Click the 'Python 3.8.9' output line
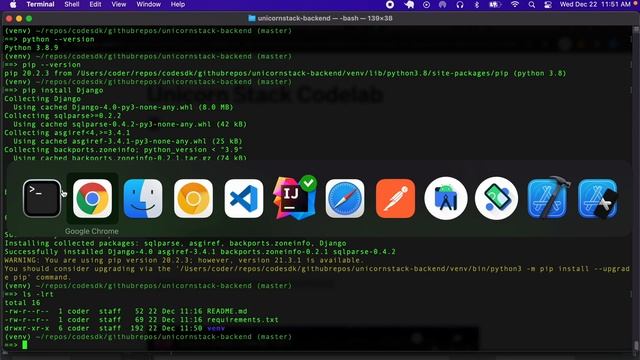This screenshot has width=640, height=360. click(x=31, y=48)
